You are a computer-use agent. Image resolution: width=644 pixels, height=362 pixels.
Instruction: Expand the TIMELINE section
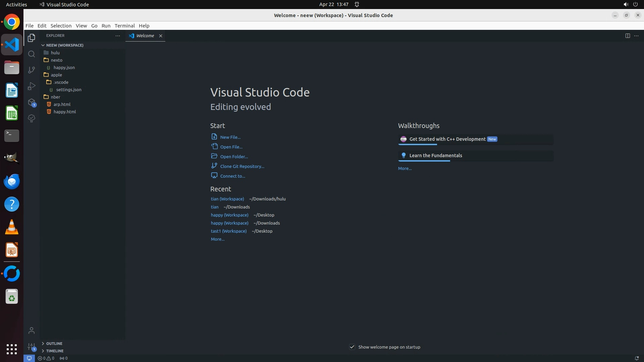pos(55,351)
